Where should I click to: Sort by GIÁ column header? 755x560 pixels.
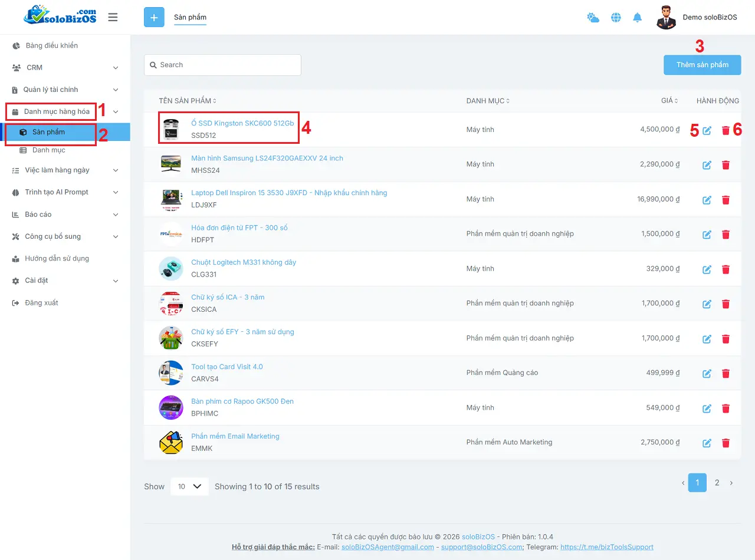pyautogui.click(x=669, y=101)
